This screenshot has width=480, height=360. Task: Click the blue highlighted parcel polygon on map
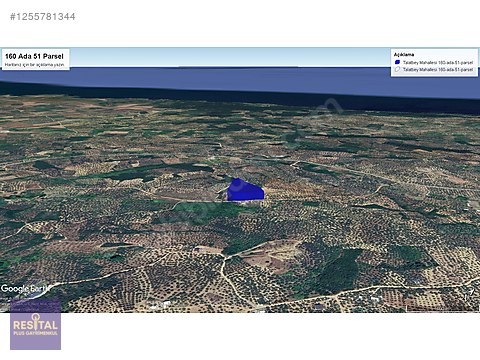[x=246, y=190]
